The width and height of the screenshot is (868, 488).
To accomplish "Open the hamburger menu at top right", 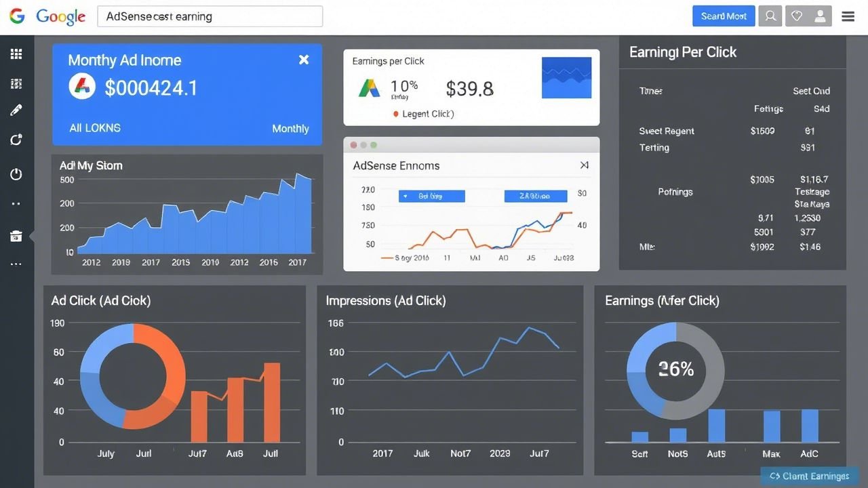I will click(848, 16).
